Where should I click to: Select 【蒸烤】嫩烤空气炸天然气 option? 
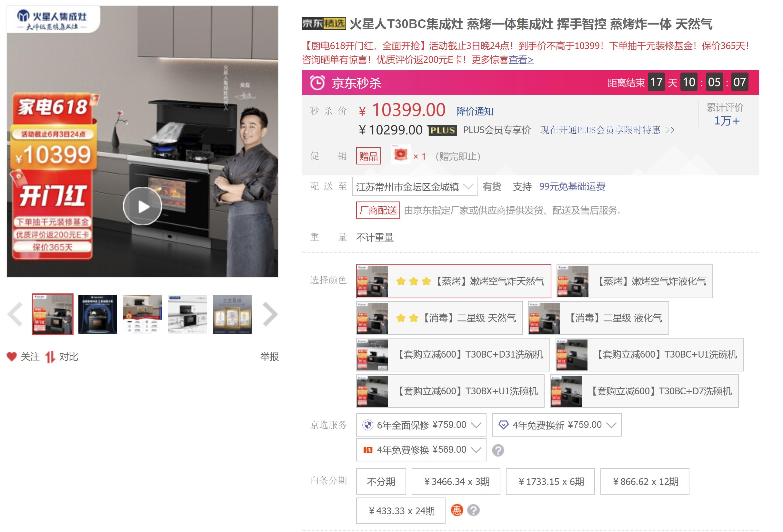454,281
